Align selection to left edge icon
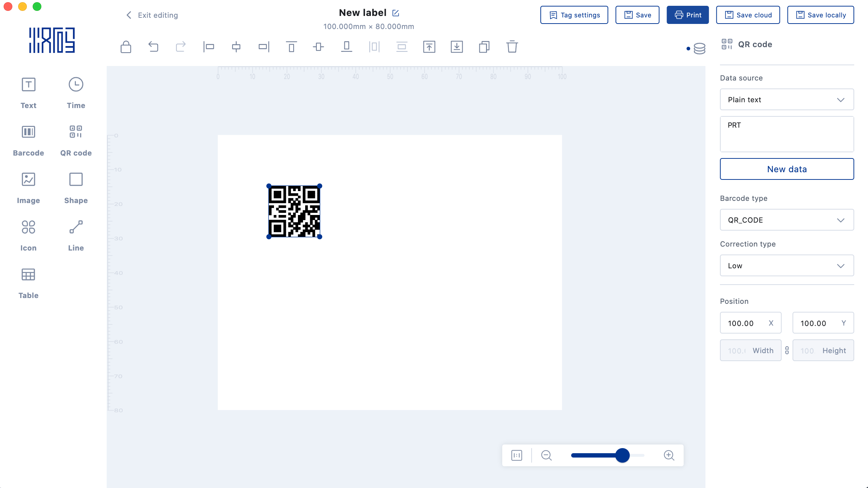 pos(209,47)
